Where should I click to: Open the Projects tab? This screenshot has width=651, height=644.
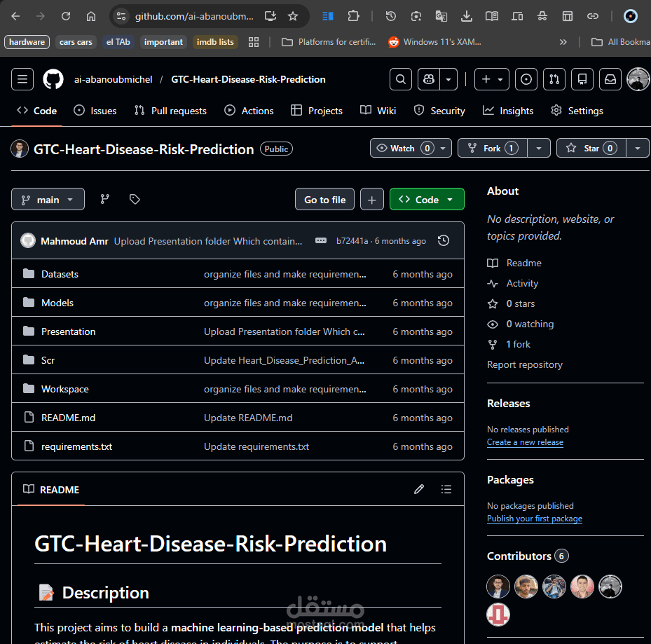[x=317, y=111]
